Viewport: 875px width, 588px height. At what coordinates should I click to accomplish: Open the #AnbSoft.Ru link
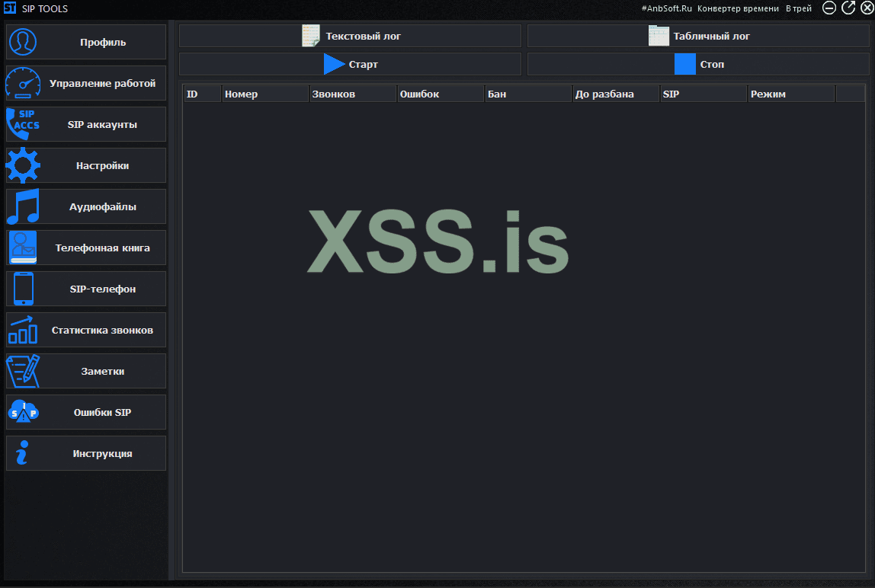click(x=666, y=8)
